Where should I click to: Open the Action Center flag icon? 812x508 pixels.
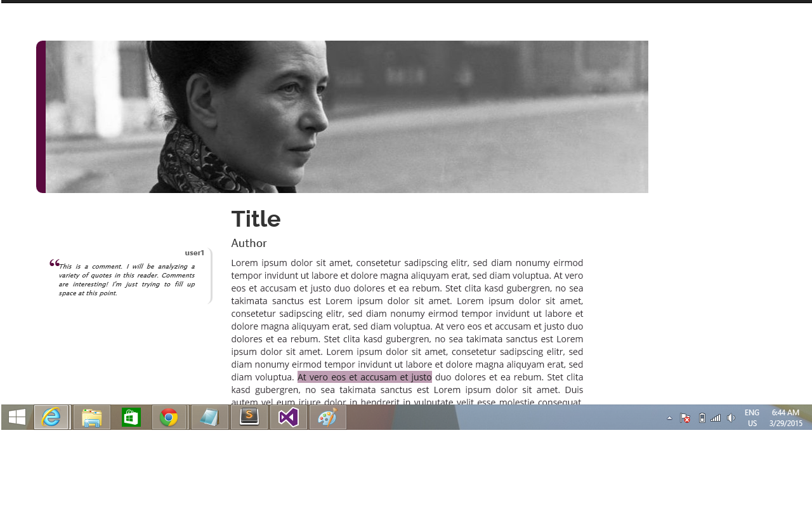pyautogui.click(x=685, y=418)
